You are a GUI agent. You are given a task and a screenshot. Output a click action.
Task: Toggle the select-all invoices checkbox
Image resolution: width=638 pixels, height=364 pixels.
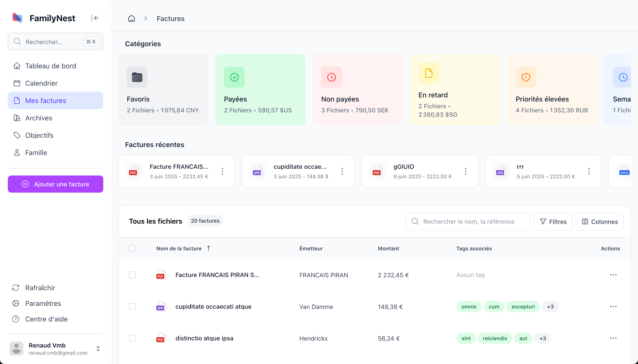coord(132,249)
